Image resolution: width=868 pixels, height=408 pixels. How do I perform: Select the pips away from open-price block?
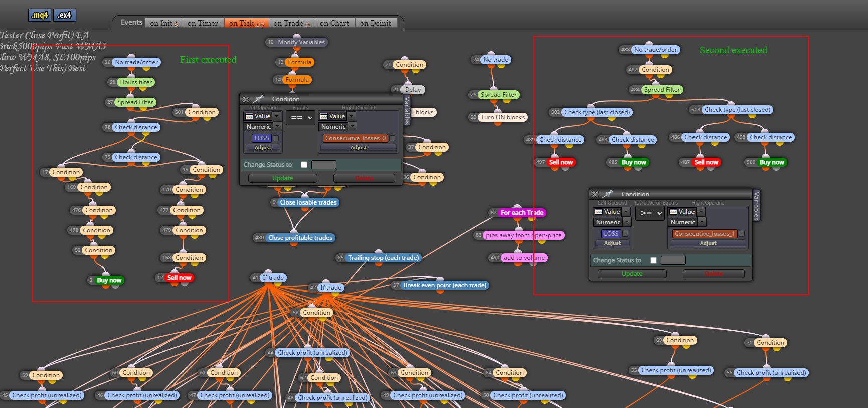pyautogui.click(x=524, y=235)
